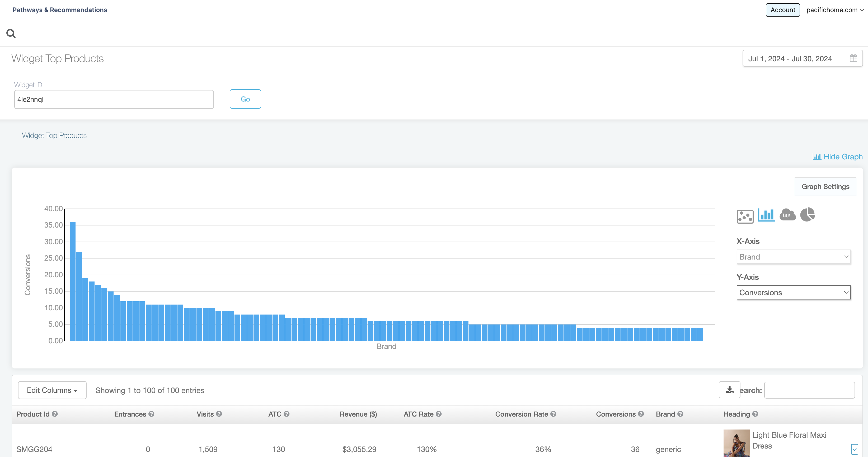
Task: Click the search magnifier icon
Action: tap(11, 33)
